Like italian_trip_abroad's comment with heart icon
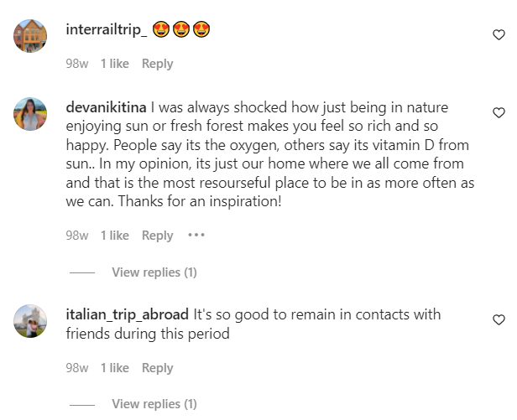The image size is (517, 420). [499, 319]
